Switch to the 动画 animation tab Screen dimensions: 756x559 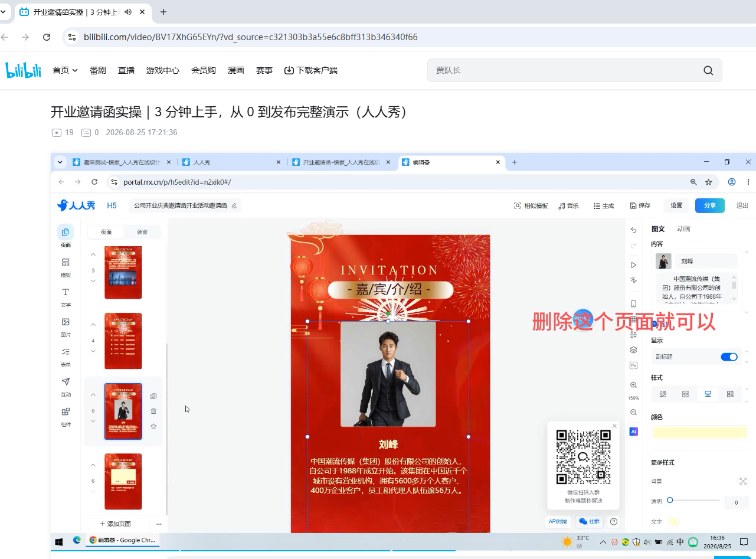pos(683,229)
